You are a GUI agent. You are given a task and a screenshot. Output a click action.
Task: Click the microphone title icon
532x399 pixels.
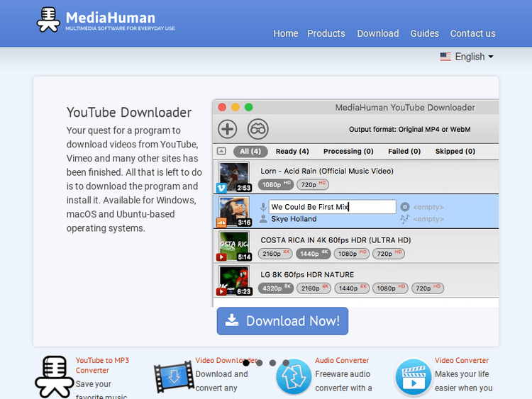click(x=263, y=207)
